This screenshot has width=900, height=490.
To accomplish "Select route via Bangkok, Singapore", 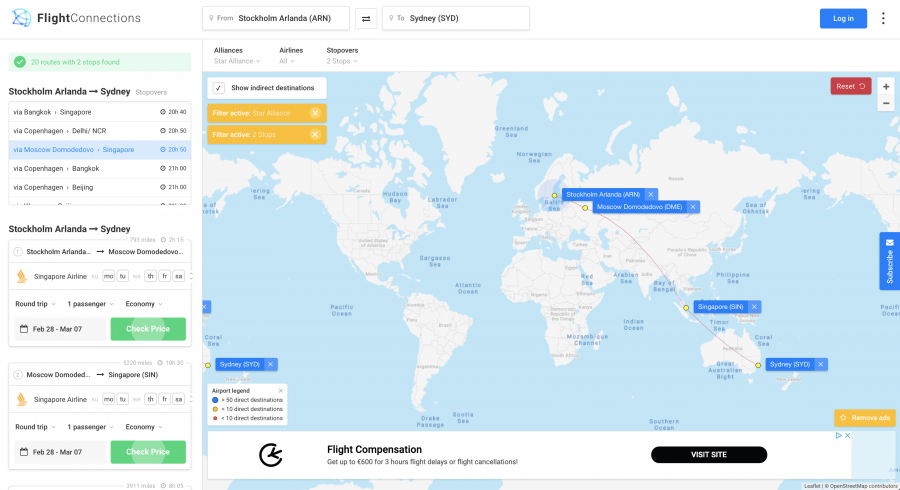I will point(98,112).
